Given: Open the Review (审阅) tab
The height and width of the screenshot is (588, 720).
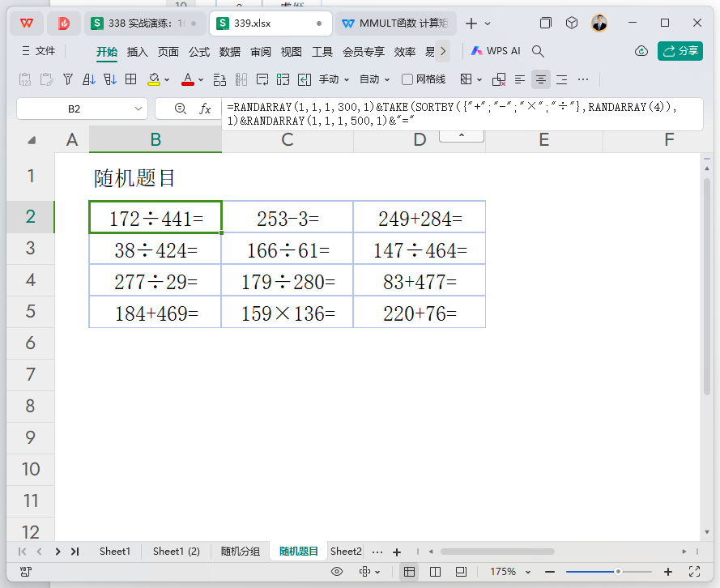Looking at the screenshot, I should pyautogui.click(x=261, y=52).
